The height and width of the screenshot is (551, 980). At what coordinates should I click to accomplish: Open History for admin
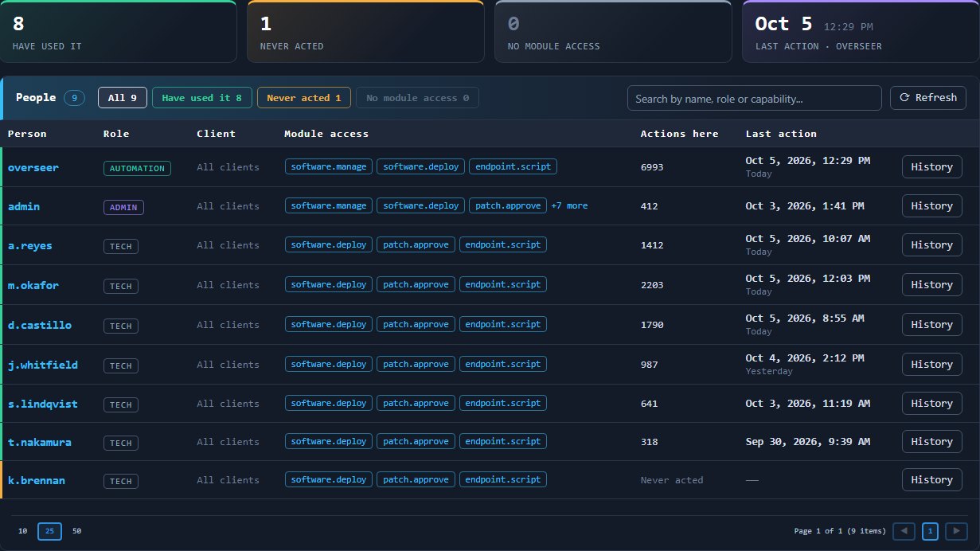[x=931, y=206]
